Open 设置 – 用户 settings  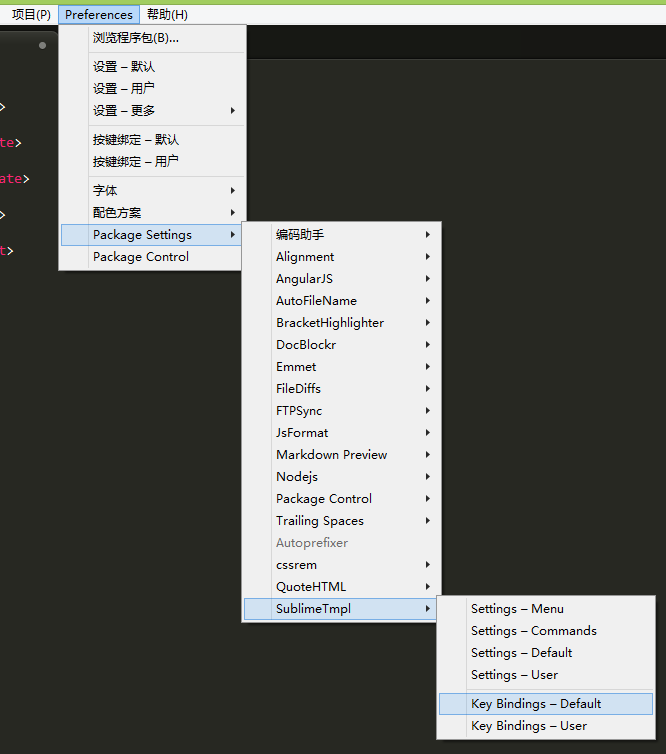click(x=152, y=88)
